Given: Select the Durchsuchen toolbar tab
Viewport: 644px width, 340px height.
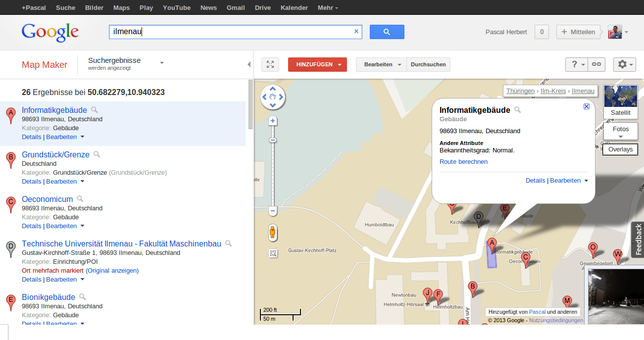Looking at the screenshot, I should 428,64.
